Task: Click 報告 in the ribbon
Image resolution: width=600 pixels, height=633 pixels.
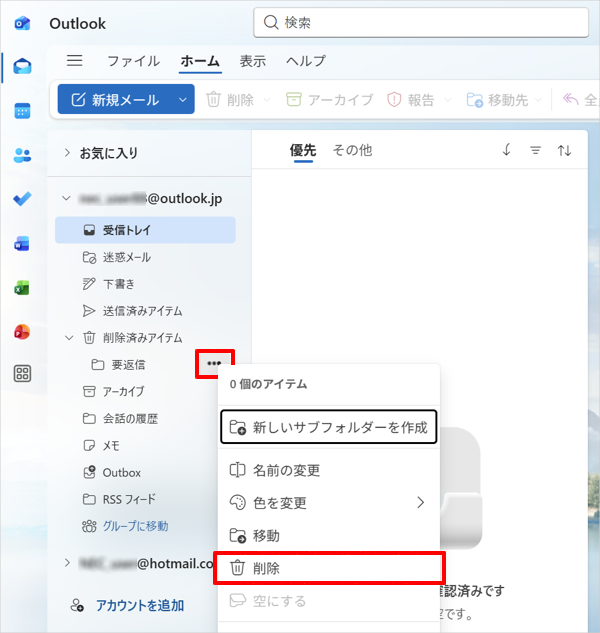Action: click(411, 100)
